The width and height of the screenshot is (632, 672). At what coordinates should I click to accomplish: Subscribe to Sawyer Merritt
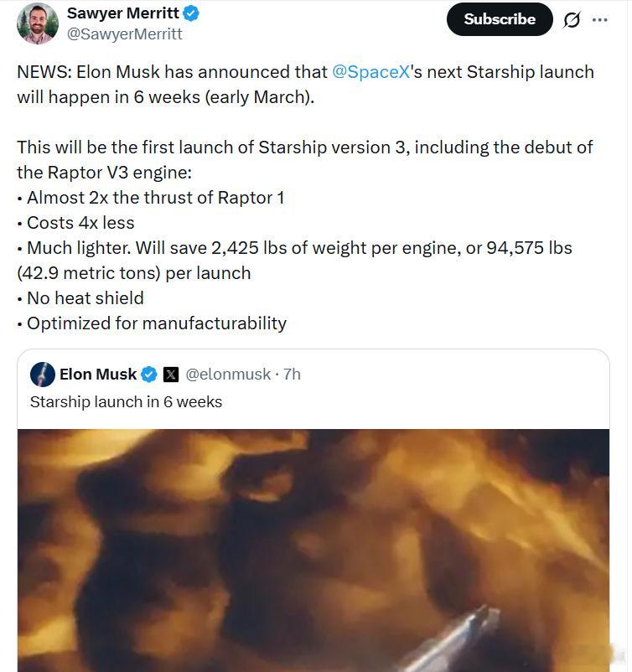(x=499, y=18)
